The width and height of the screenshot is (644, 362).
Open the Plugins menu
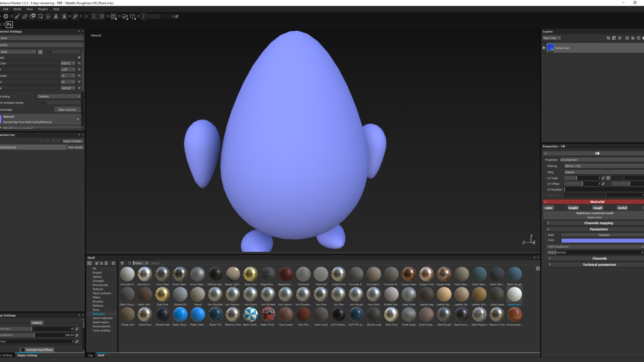(43, 9)
